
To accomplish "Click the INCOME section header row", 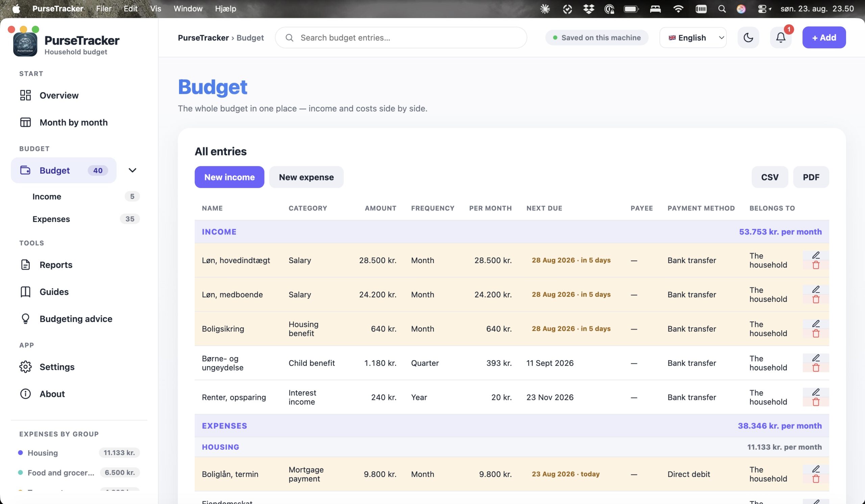I will (512, 232).
